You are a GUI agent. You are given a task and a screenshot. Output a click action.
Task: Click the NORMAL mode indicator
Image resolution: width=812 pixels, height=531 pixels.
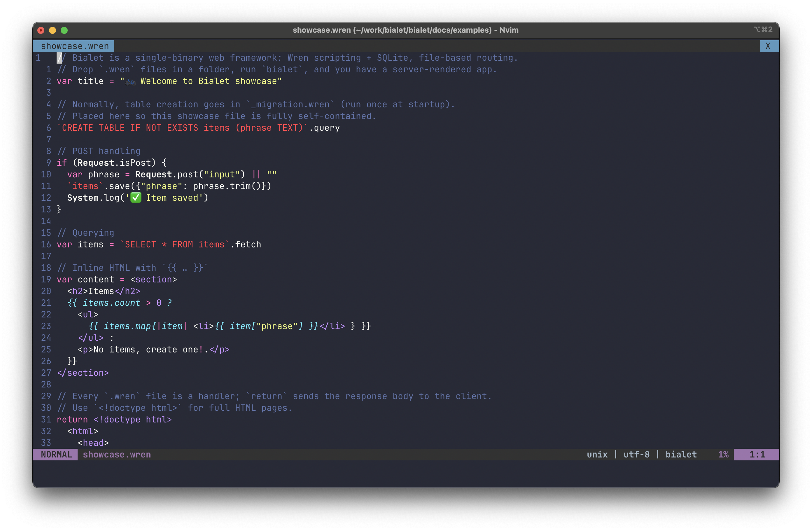click(x=56, y=455)
